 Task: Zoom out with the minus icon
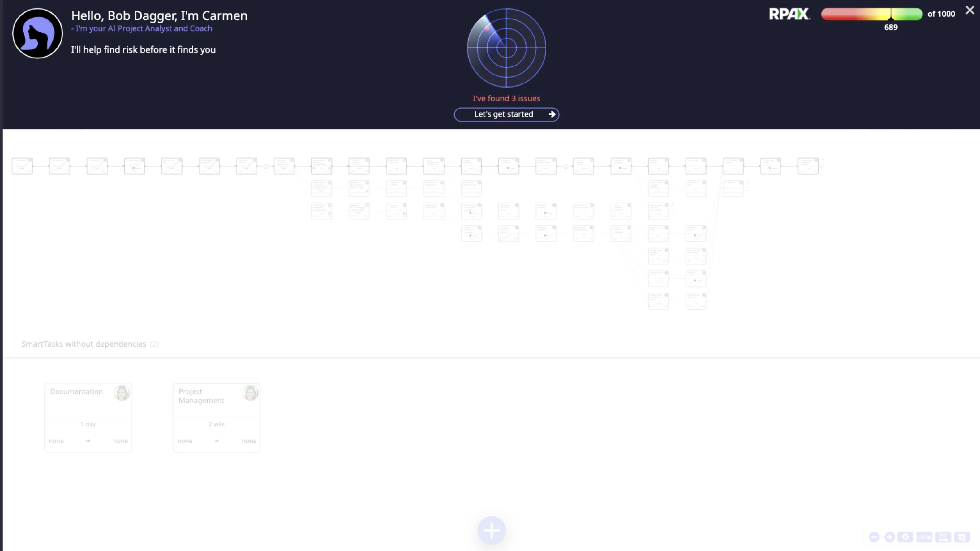874,537
